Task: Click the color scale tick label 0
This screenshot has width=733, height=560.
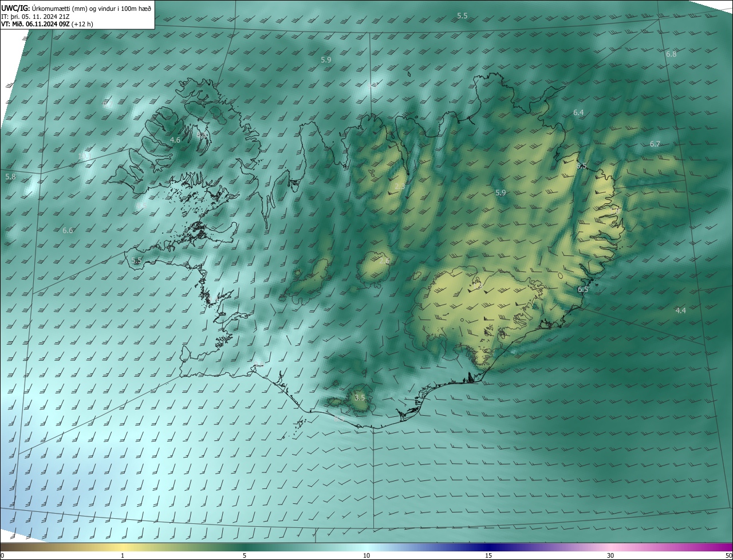Action: click(x=2, y=555)
